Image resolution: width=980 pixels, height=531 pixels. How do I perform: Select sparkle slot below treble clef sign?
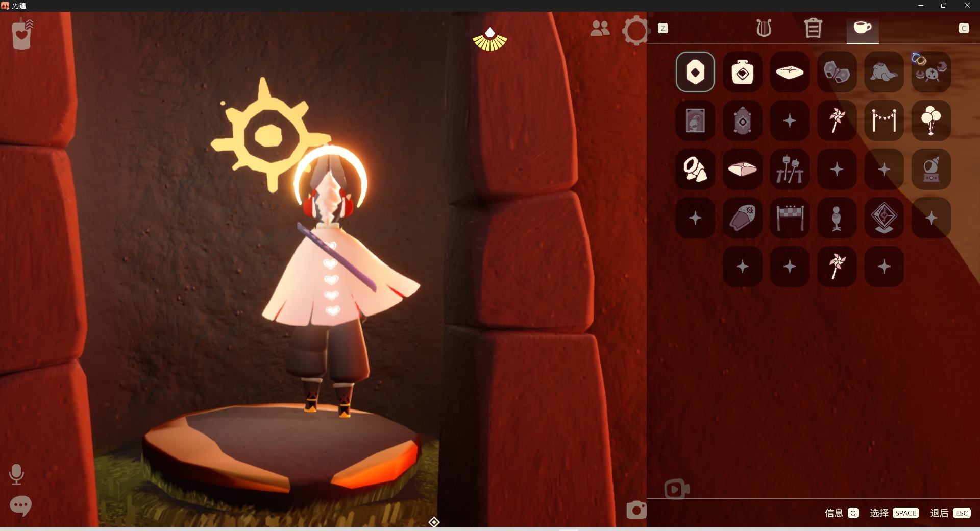coord(884,267)
